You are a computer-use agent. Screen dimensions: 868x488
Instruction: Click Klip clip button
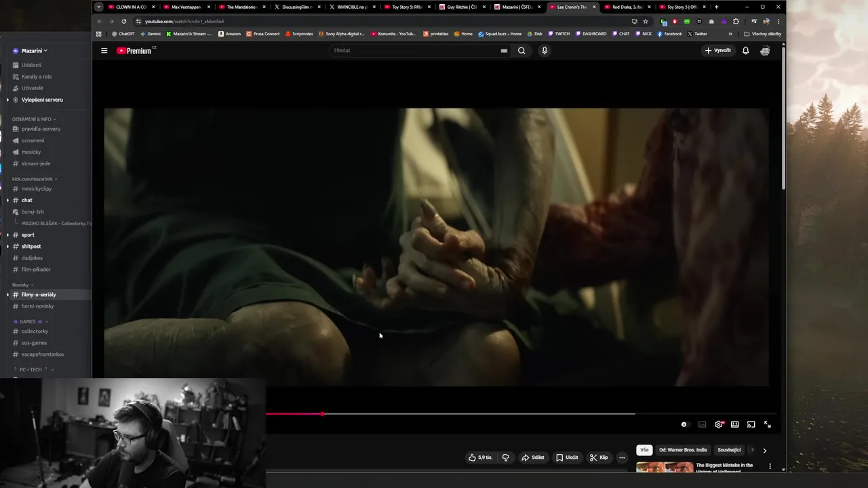[x=599, y=457]
